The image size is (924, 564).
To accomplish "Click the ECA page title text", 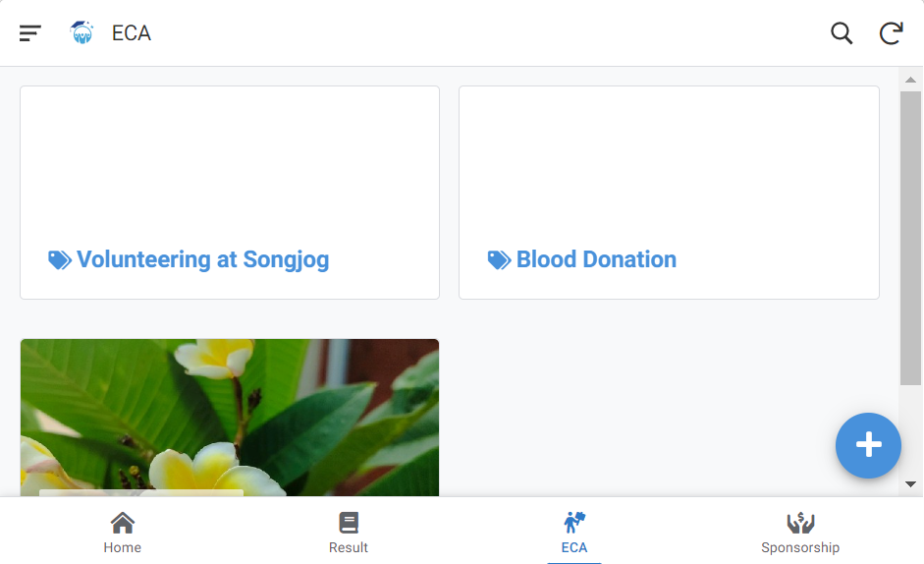I will pyautogui.click(x=132, y=33).
